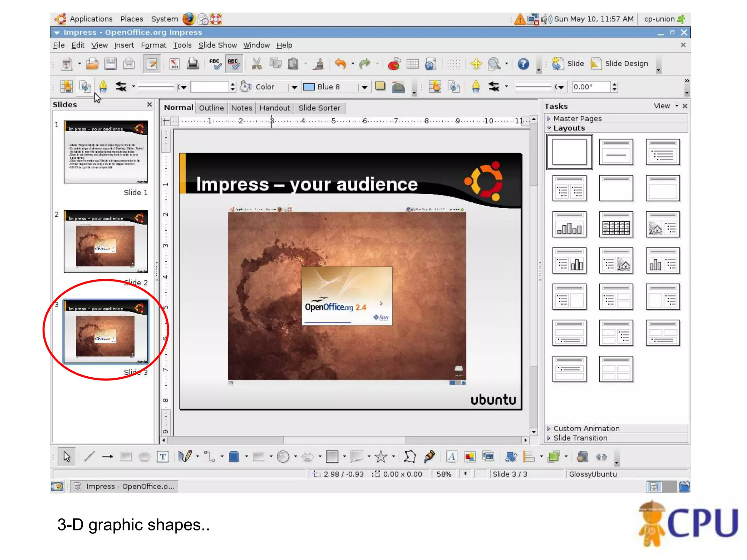Click the Export as PDF icon

174,64
